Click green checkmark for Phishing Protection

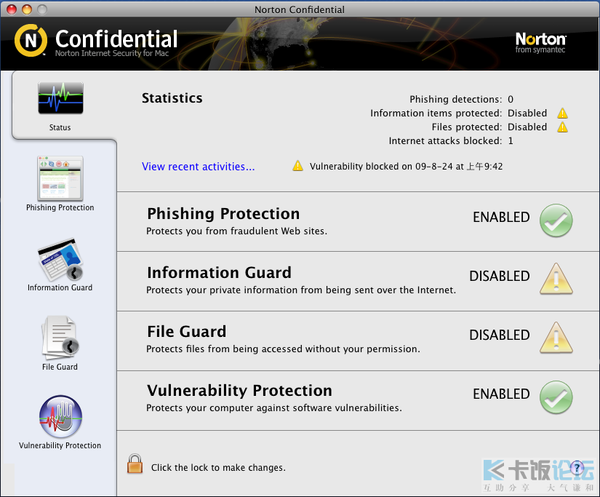(556, 220)
